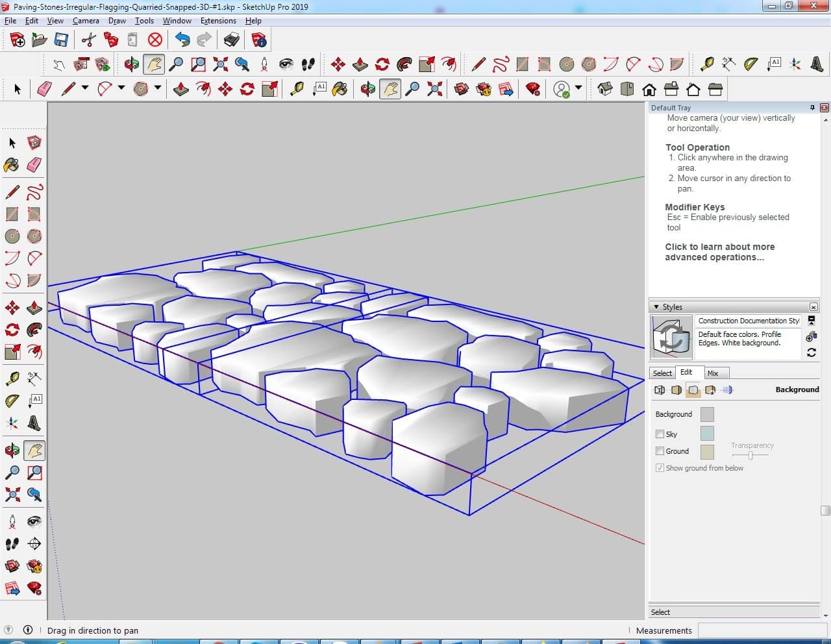Viewport: 831px width, 644px height.
Task: Open the shapes tool dropdown arrow
Action: 157,88
